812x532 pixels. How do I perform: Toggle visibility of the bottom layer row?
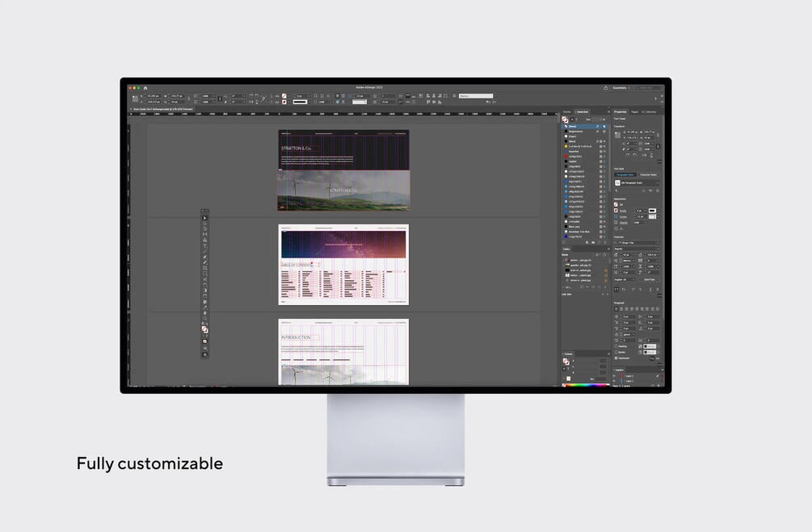pyautogui.click(x=614, y=381)
